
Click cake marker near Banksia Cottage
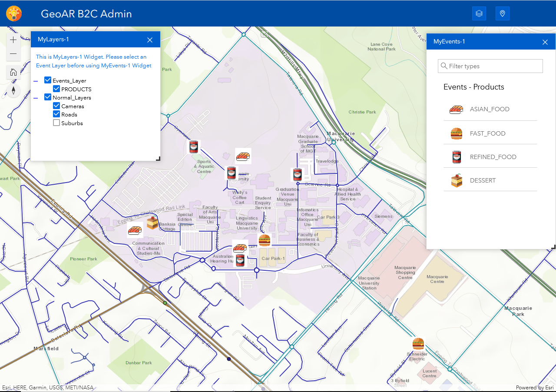[152, 223]
